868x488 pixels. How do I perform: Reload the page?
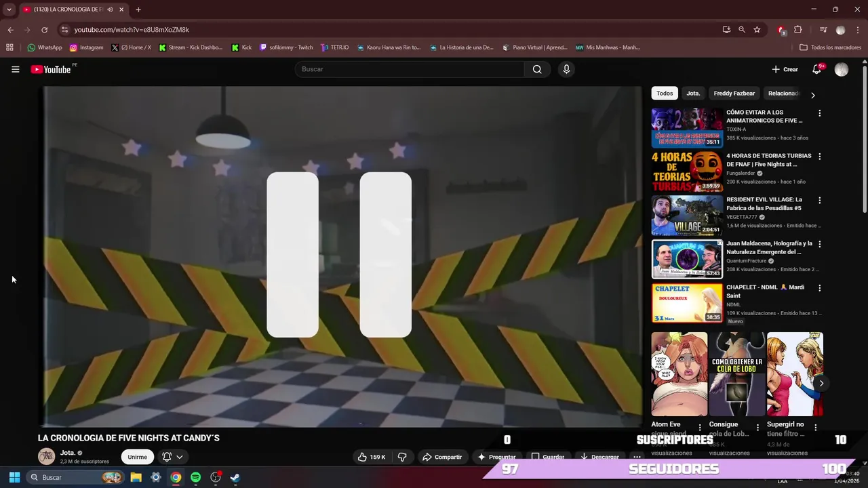point(44,30)
